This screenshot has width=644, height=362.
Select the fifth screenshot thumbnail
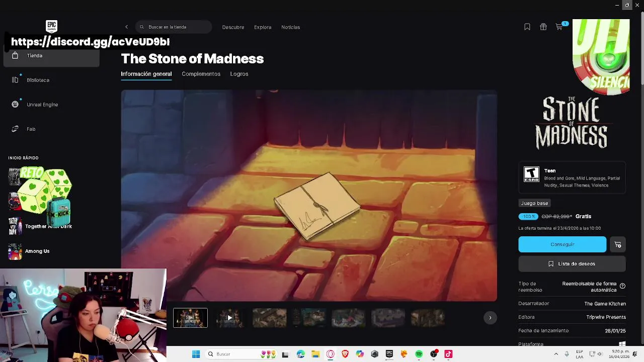348,318
